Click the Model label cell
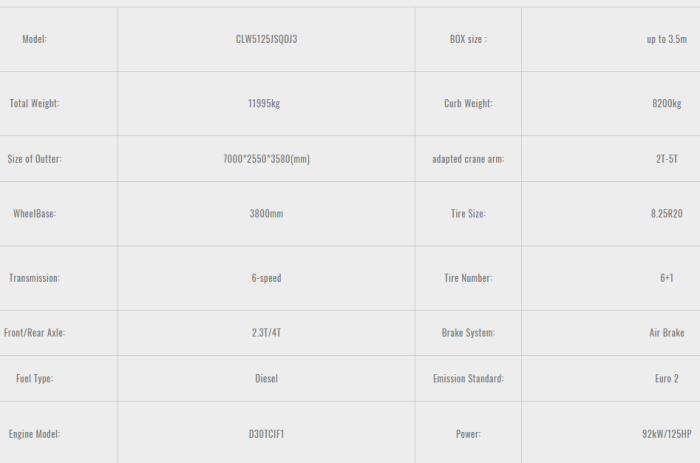Image resolution: width=700 pixels, height=463 pixels. point(34,39)
